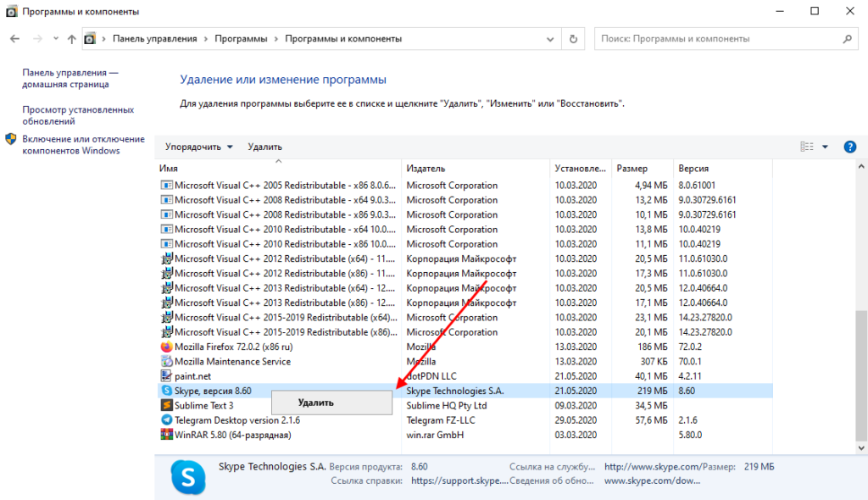Open the view options dropdown arrow
Viewport: 868px width, 500px height.
pos(826,147)
